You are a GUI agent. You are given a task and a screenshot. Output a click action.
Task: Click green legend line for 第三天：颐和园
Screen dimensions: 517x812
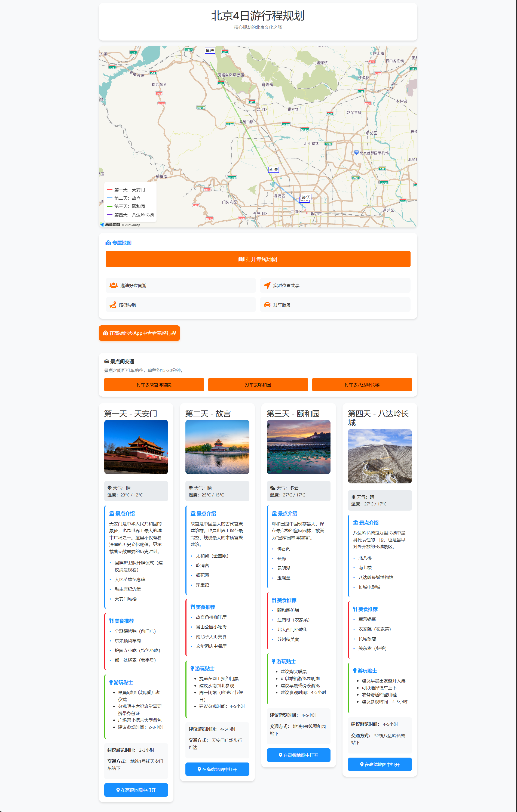109,206
